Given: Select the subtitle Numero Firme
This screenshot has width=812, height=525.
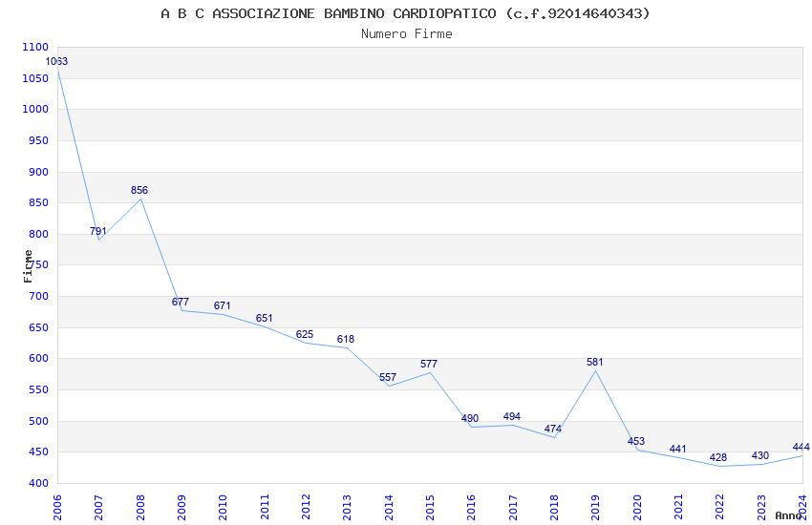Looking at the screenshot, I should [407, 34].
